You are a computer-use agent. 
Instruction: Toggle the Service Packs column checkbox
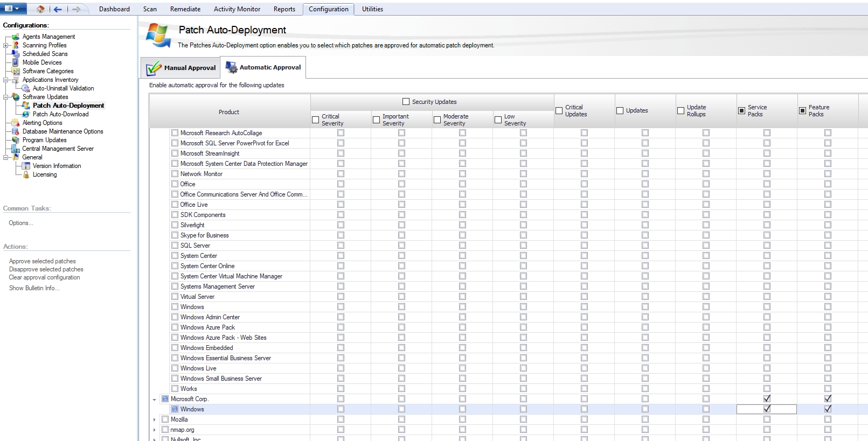(741, 110)
